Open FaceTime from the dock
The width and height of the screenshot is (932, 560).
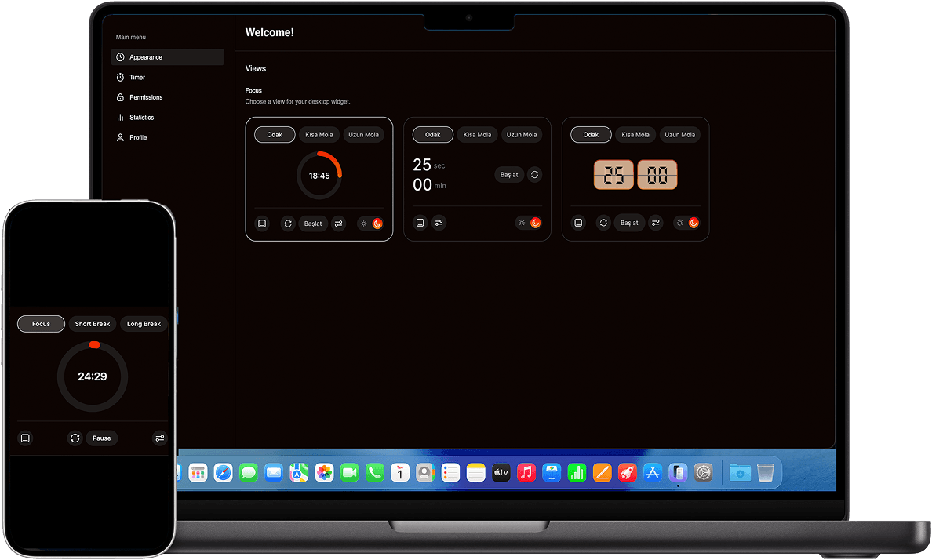(350, 473)
